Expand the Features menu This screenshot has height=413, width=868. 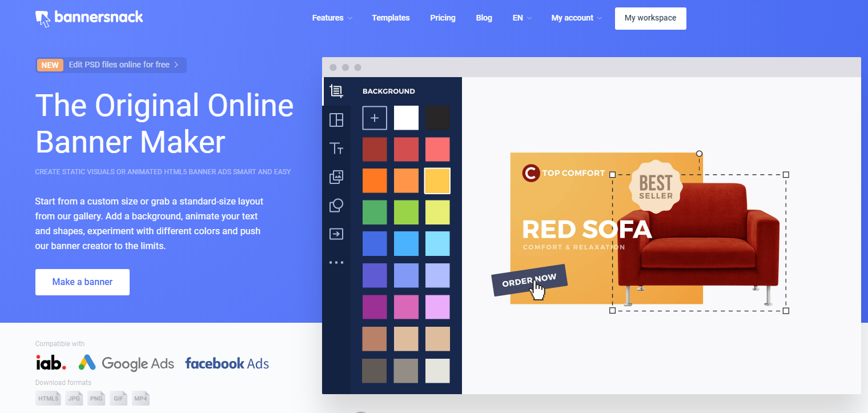332,18
